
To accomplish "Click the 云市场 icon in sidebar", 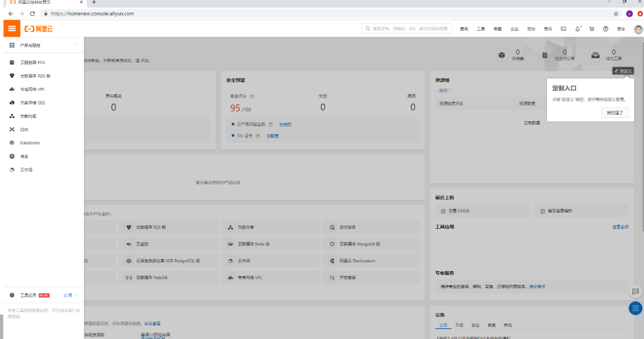I will (12, 169).
